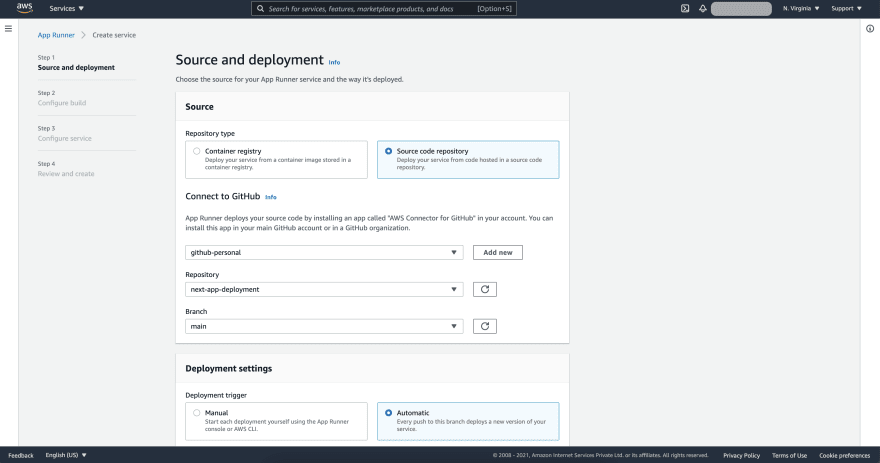The width and height of the screenshot is (880, 463).
Task: Select Source code repository option
Action: (x=468, y=159)
